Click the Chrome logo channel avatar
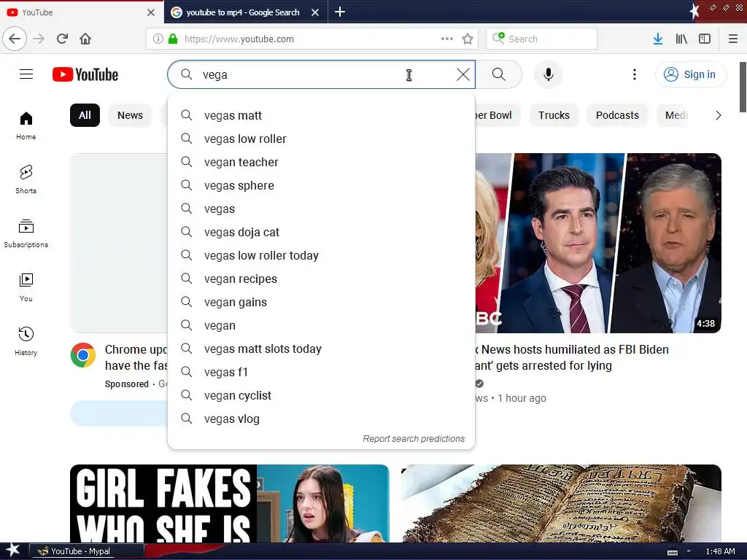The height and width of the screenshot is (560, 747). (x=83, y=355)
